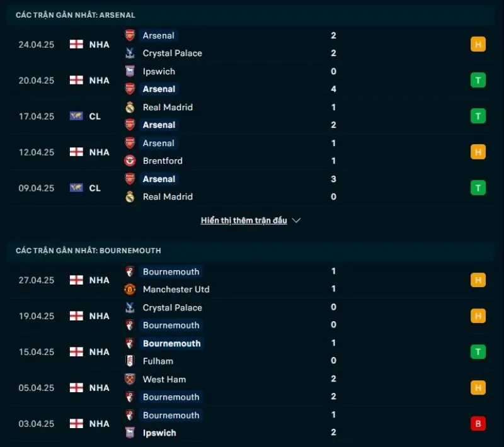Viewport: 504px width, 447px height.
Task: Expand 'Hiển thị thêm trận đấu' chevron arrow
Action: click(297, 221)
